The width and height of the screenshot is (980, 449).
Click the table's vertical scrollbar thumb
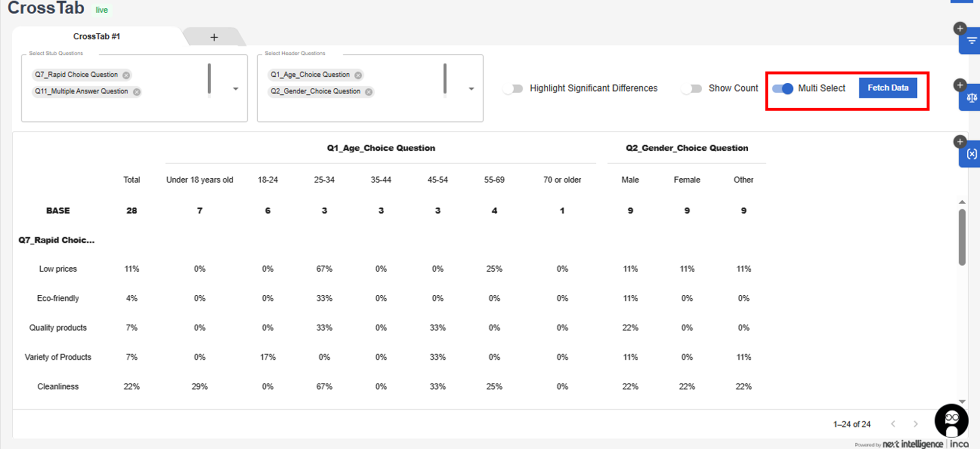(x=962, y=237)
